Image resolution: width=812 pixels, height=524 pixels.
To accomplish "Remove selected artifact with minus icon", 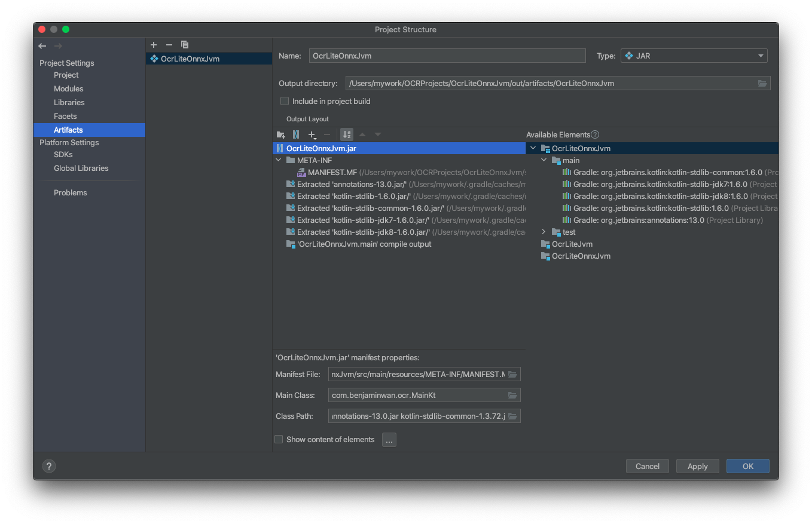I will click(x=169, y=45).
